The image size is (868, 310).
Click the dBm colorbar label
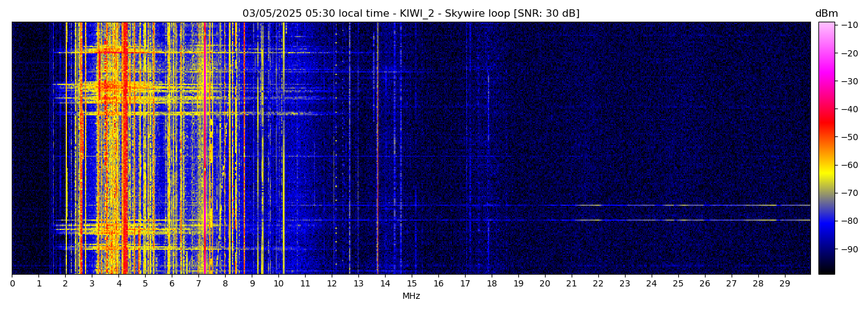(826, 14)
